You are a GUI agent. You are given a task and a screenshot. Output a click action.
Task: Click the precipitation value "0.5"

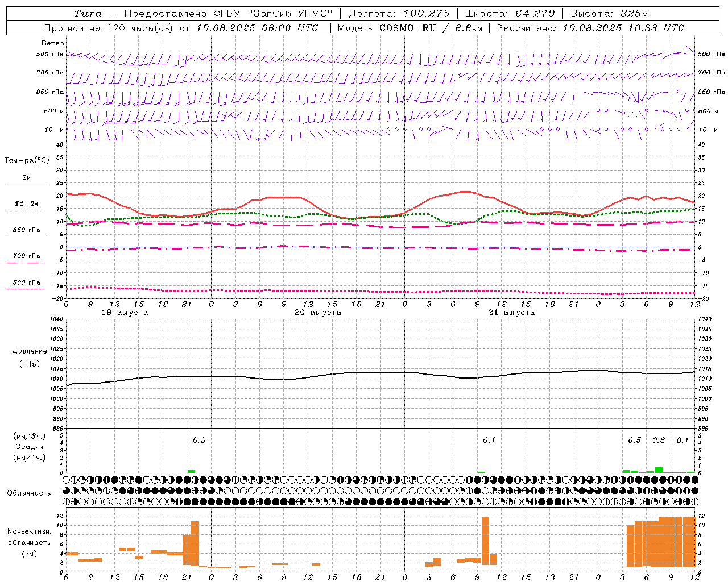pos(634,440)
